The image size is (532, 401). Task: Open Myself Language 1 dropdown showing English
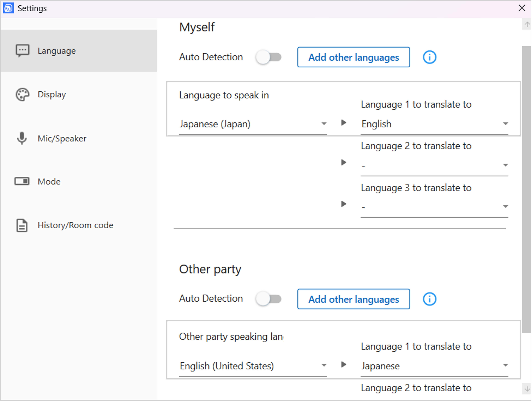point(434,124)
